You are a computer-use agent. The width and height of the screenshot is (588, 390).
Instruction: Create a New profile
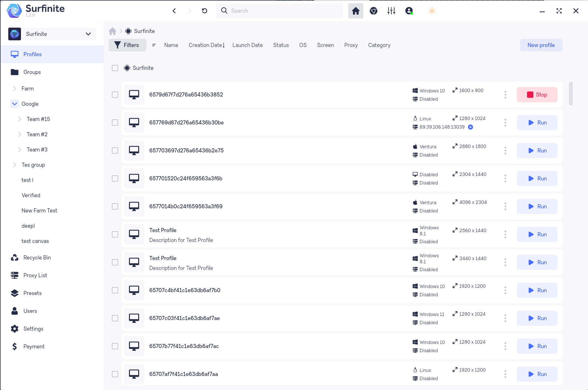pos(541,45)
